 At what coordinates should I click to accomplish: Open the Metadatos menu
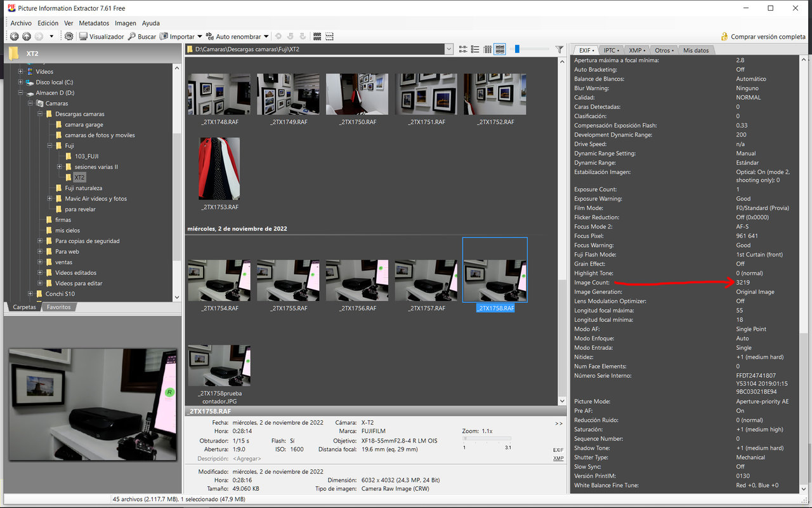(x=94, y=23)
